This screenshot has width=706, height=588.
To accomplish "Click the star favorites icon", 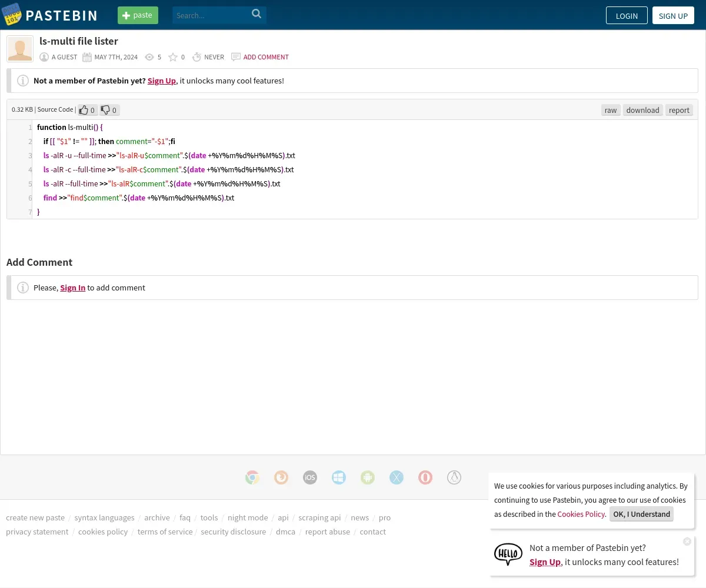I will click(x=173, y=57).
